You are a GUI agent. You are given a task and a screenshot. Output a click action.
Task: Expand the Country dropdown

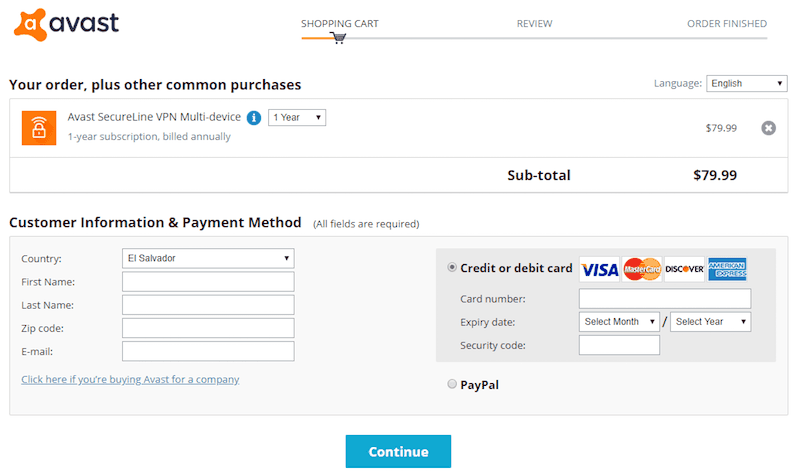pos(208,258)
